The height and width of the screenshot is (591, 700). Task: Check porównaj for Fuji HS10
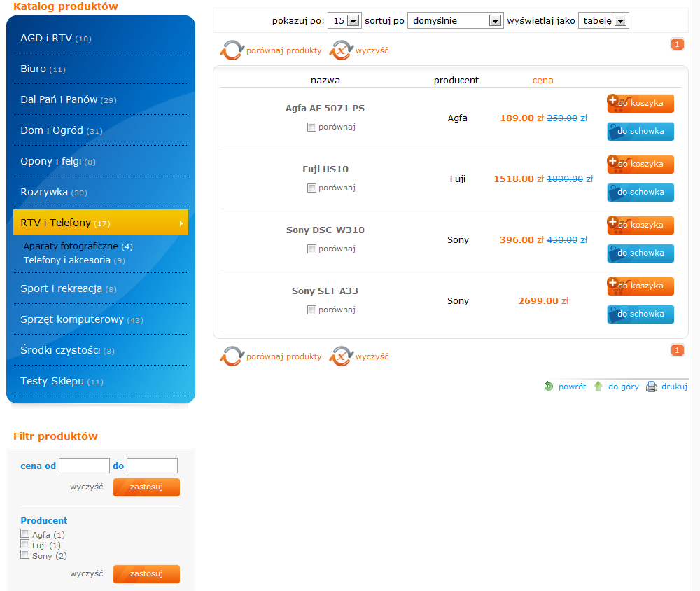click(x=311, y=188)
